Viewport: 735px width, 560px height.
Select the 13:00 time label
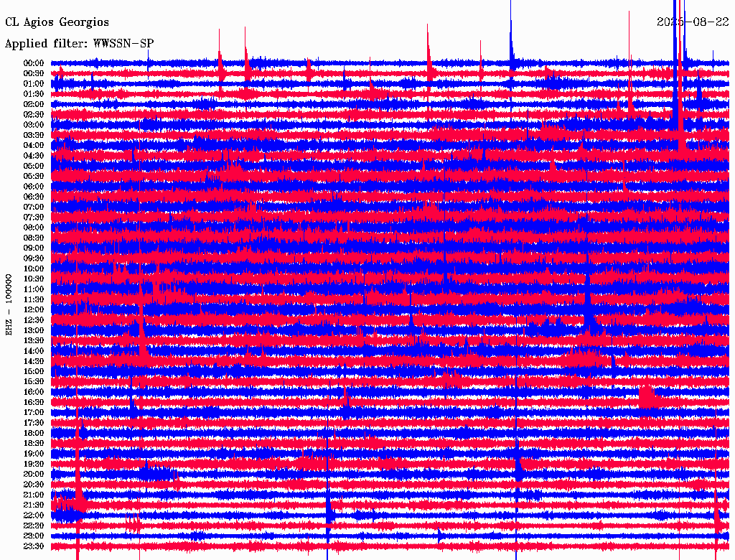pos(34,330)
